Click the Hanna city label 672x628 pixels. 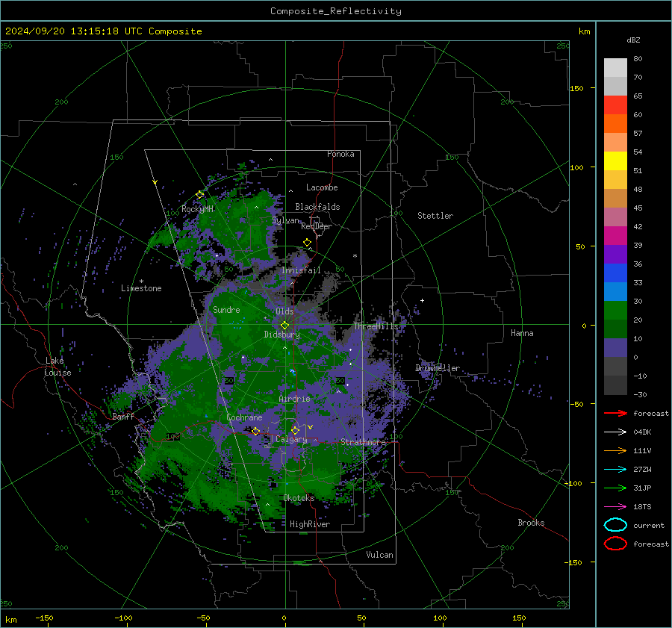click(x=522, y=333)
